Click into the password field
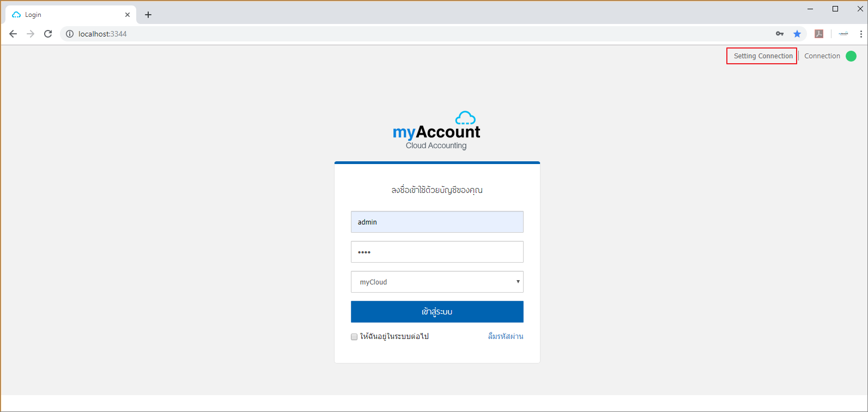The height and width of the screenshot is (412, 868). click(x=437, y=252)
